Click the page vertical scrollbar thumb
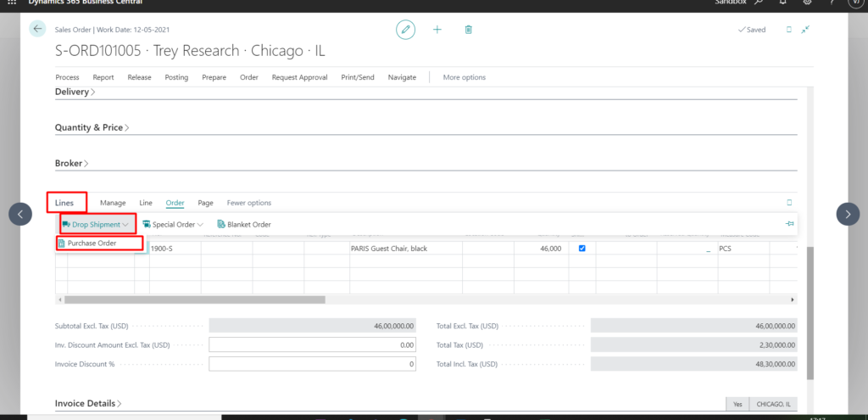868x420 pixels. pyautogui.click(x=810, y=313)
